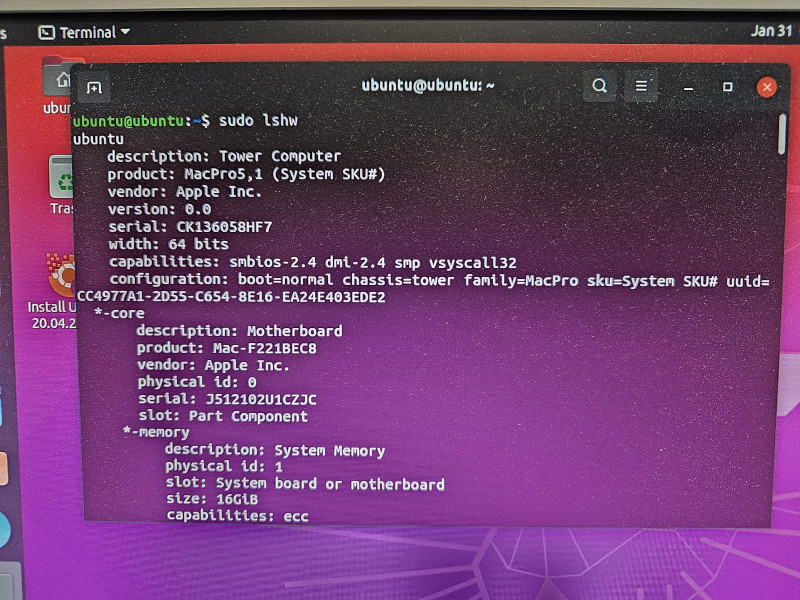Image resolution: width=800 pixels, height=600 pixels.
Task: Close the terminal window
Action: [766, 87]
